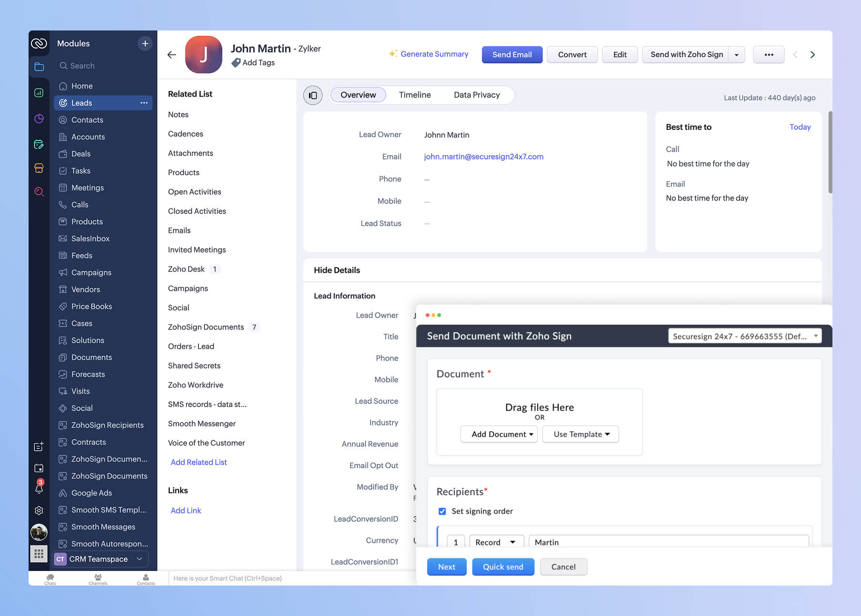
Task: Click the Add Tags tag icon
Action: (x=236, y=62)
